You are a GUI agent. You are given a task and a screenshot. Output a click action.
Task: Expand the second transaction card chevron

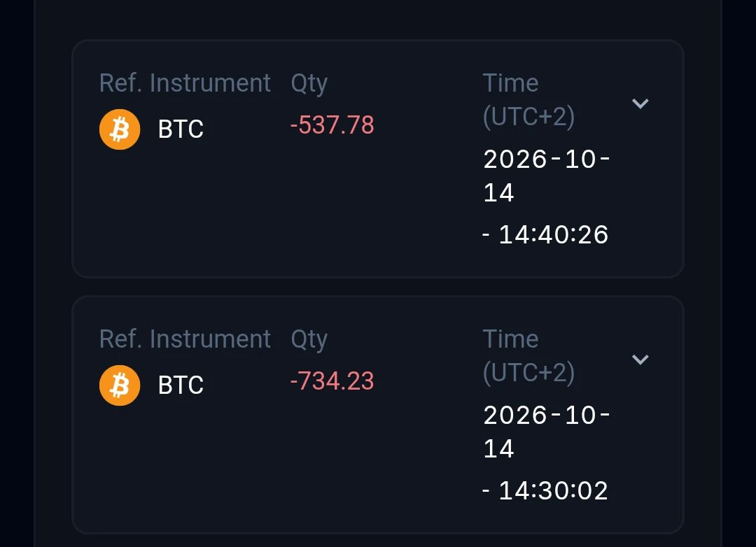[640, 359]
